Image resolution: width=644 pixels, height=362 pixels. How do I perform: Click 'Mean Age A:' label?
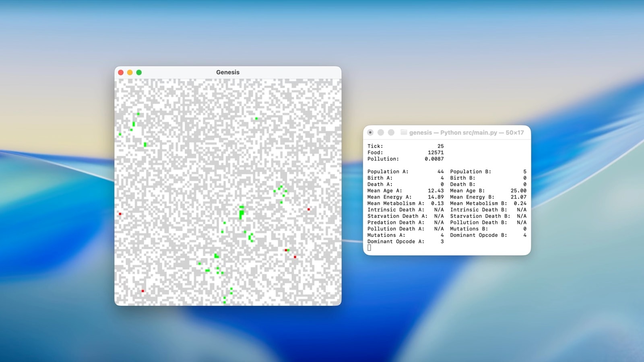point(384,191)
